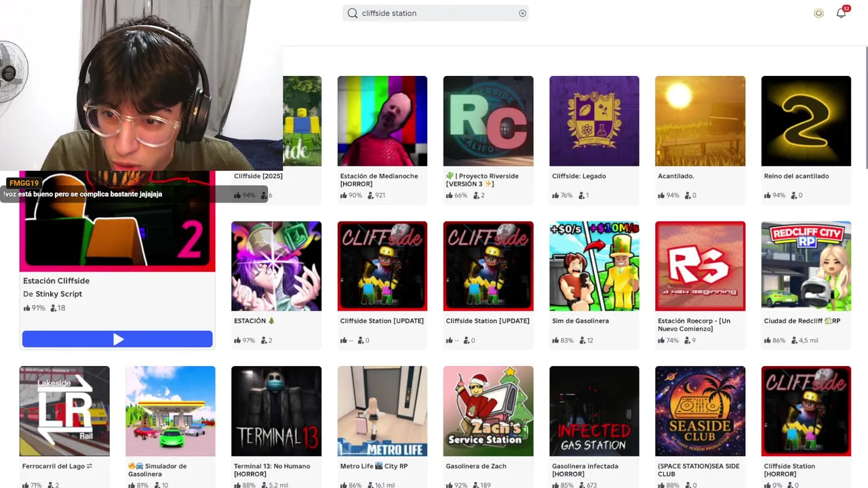Click 'Gasolinera infectada [HORROR]' title text
The height and width of the screenshot is (488, 868).
point(585,470)
